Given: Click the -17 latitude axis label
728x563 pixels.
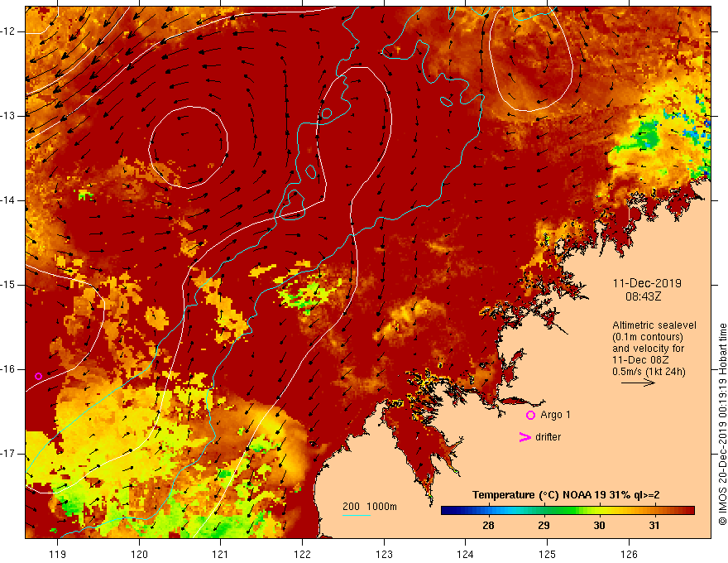Looking at the screenshot, I should click(x=8, y=454).
